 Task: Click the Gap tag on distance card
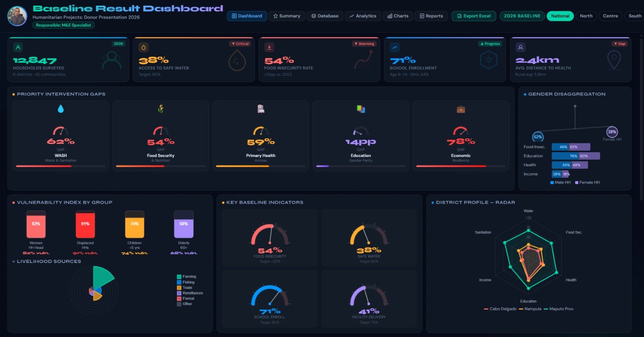620,43
